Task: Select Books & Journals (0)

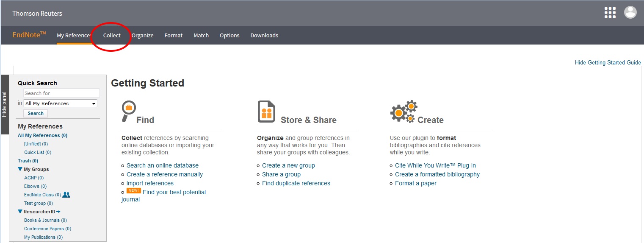Action: (x=45, y=220)
